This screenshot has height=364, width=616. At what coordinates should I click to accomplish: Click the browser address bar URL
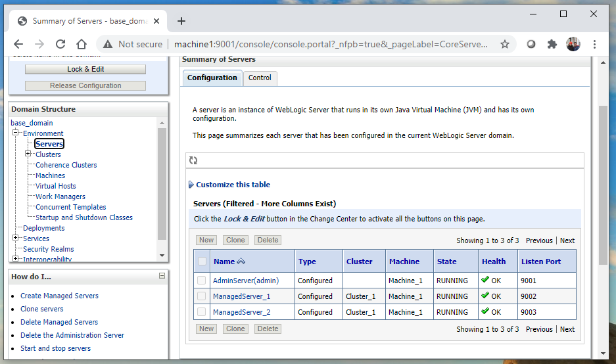331,45
